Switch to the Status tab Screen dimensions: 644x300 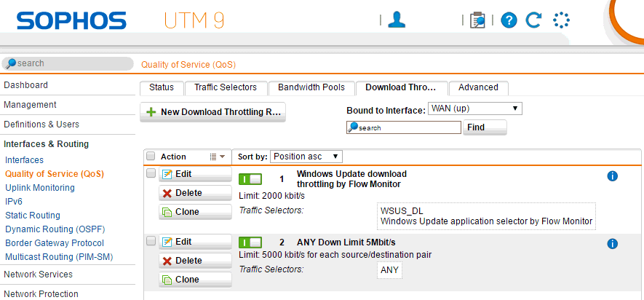coord(162,87)
